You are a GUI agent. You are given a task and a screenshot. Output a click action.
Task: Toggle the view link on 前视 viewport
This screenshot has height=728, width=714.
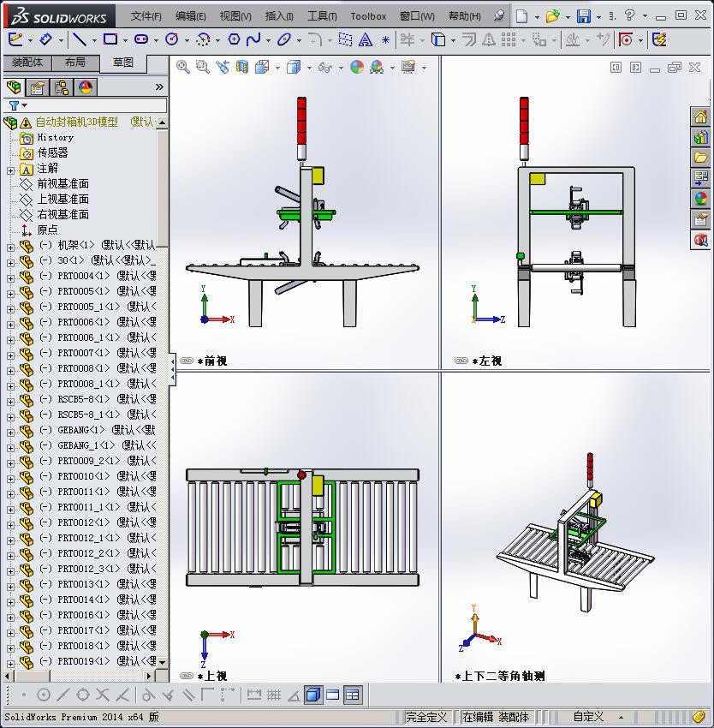187,361
